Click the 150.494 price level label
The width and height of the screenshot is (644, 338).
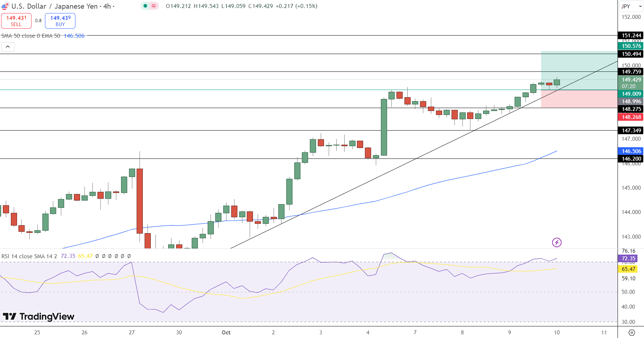pyautogui.click(x=631, y=54)
